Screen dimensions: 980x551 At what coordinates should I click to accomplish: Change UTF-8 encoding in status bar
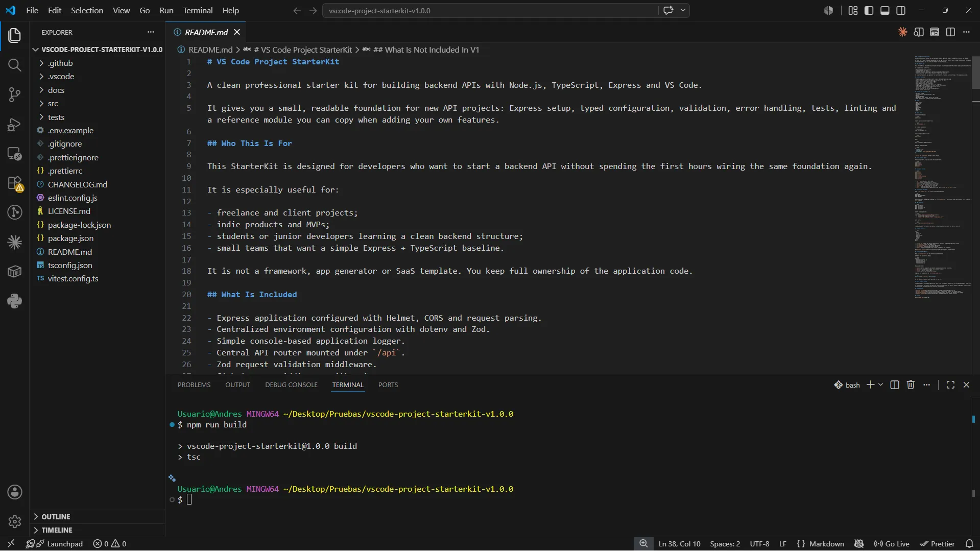point(759,544)
